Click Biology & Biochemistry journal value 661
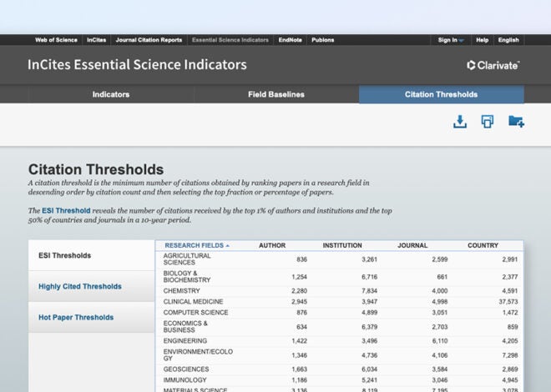 [x=442, y=277]
